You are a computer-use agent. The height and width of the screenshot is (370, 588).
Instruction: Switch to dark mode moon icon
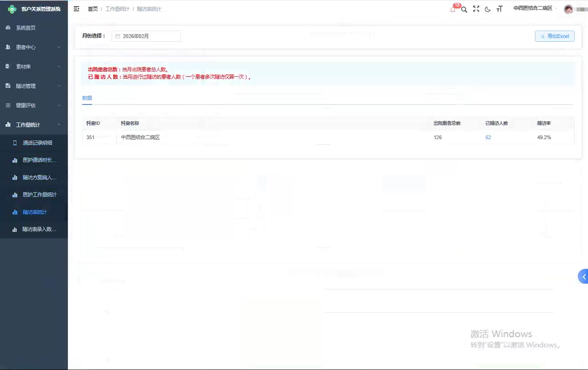488,9
